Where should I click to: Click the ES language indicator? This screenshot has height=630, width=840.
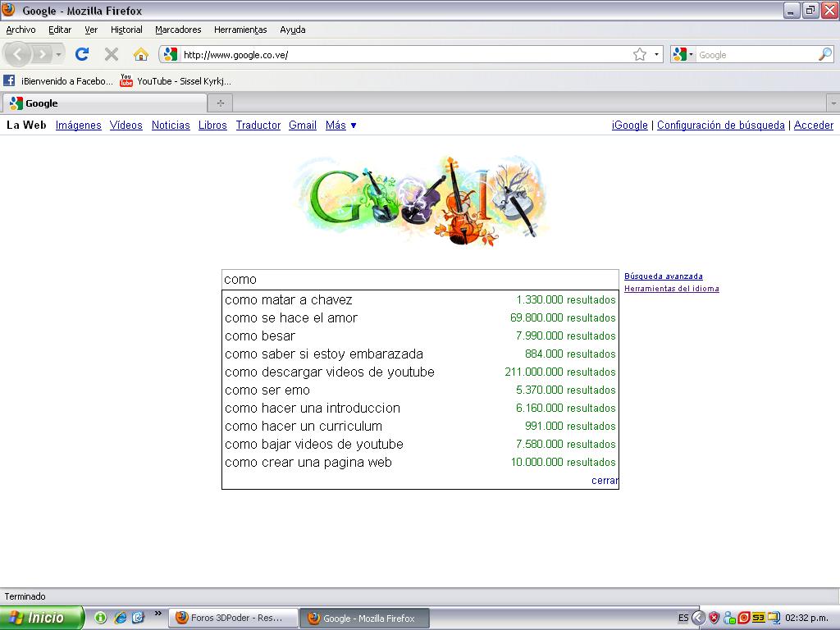683,618
